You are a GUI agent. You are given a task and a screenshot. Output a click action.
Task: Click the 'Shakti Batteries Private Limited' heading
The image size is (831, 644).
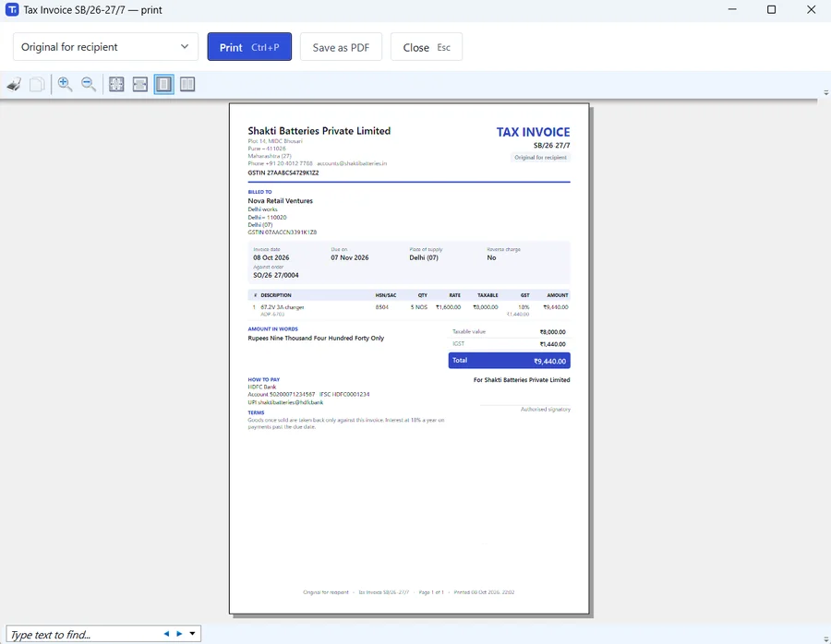(x=319, y=131)
